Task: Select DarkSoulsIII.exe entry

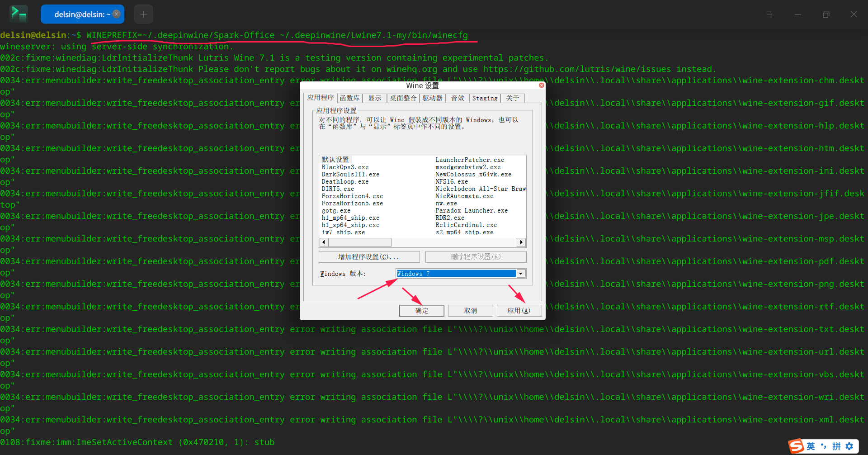Action: pyautogui.click(x=350, y=174)
